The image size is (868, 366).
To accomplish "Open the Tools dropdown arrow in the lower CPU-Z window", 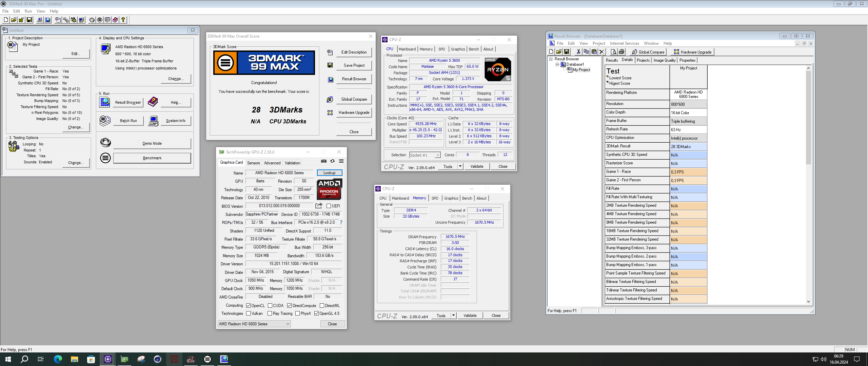I will coord(453,316).
